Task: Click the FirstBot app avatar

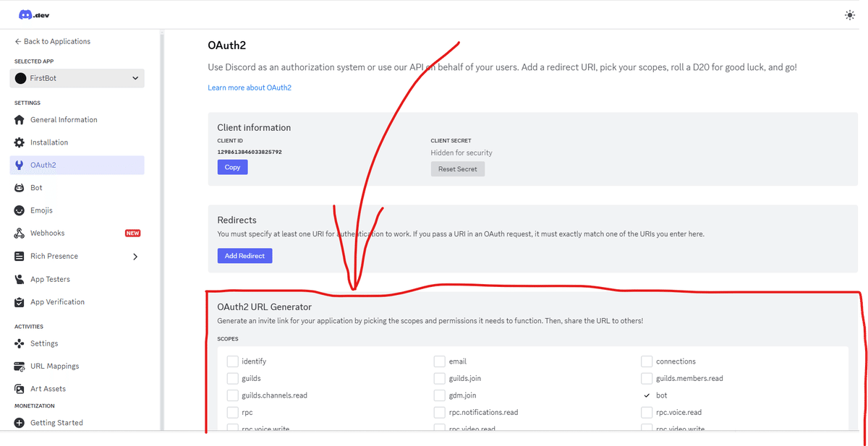Action: (x=20, y=78)
